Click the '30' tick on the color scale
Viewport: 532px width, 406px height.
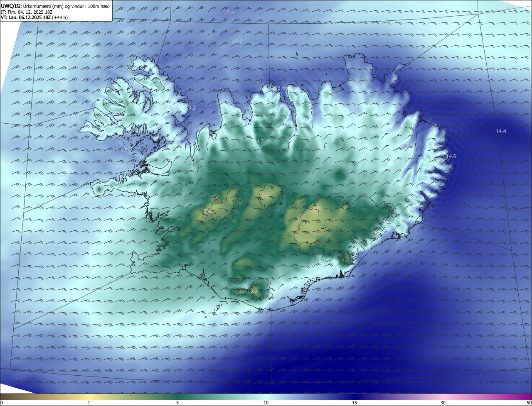443,403
